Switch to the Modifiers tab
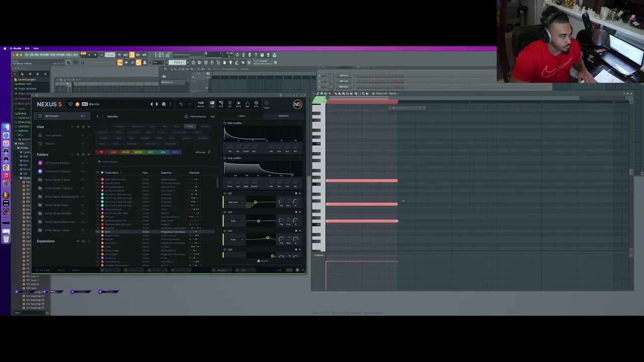This screenshot has height=362, width=644. [x=284, y=116]
